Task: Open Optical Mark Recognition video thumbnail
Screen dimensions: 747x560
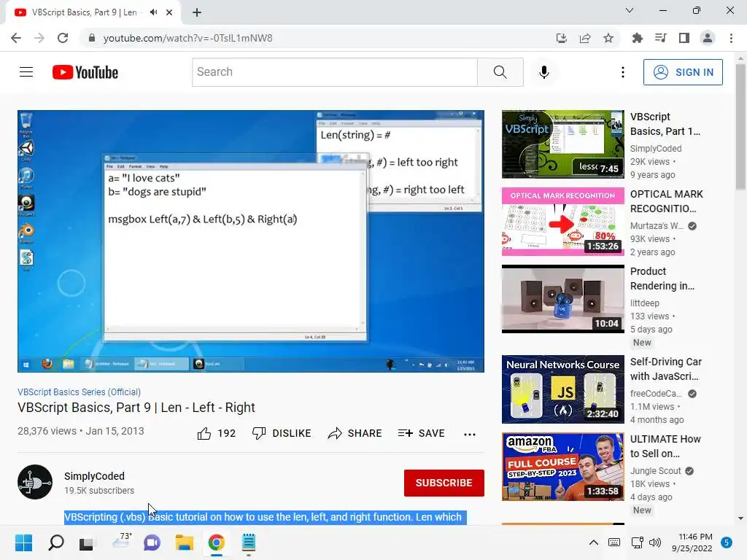Action: click(x=562, y=222)
